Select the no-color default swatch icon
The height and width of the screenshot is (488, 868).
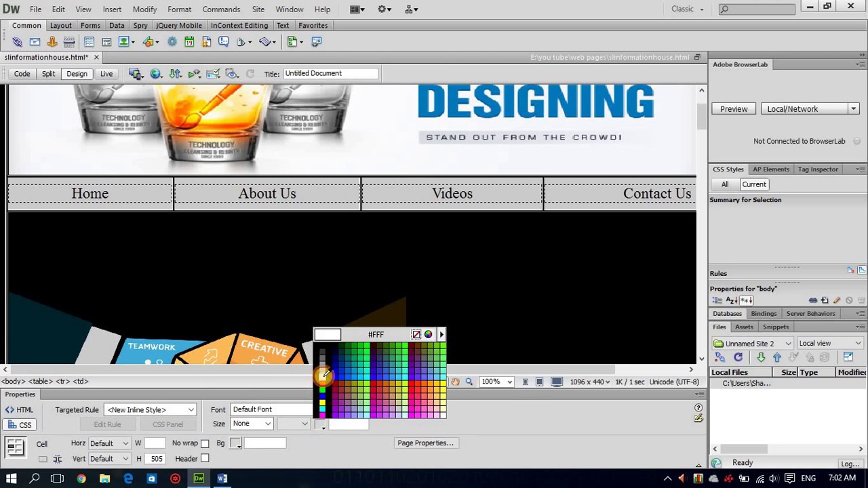coord(416,334)
